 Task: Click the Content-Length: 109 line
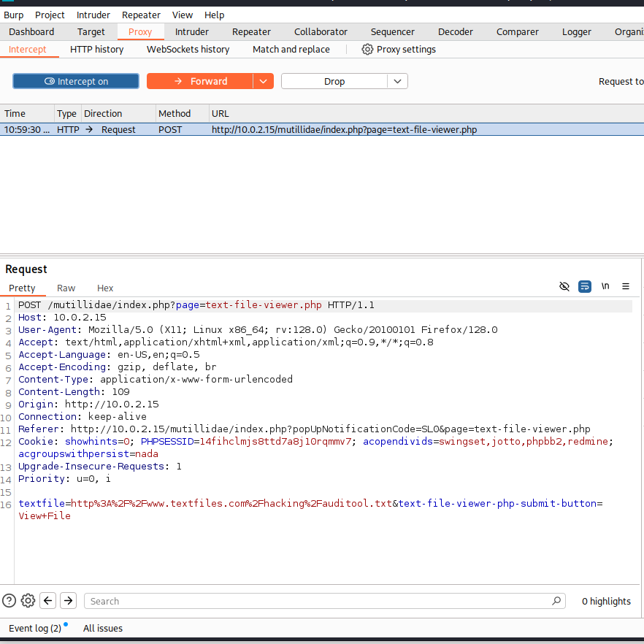pos(74,392)
